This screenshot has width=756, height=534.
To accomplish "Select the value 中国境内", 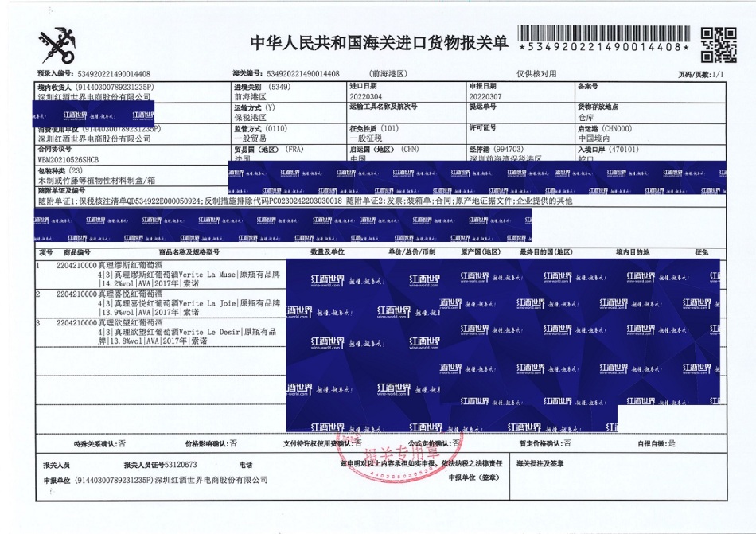I will pos(594,138).
